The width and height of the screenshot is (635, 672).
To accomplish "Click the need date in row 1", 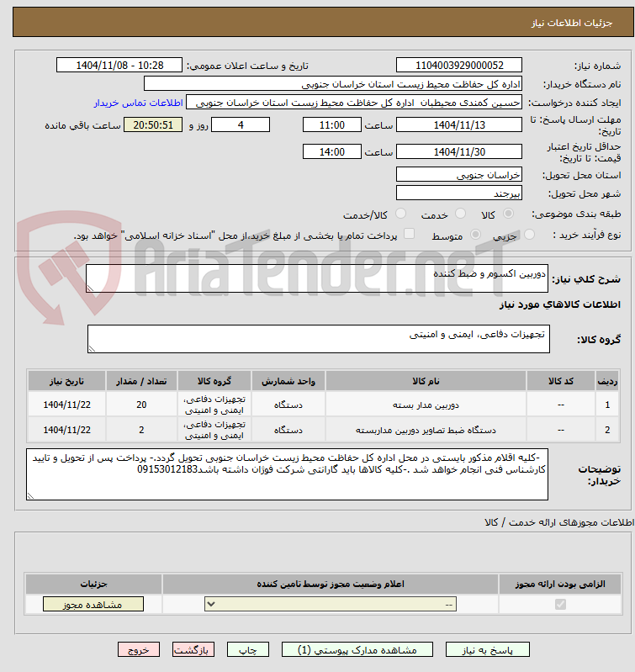I will (x=66, y=405).
